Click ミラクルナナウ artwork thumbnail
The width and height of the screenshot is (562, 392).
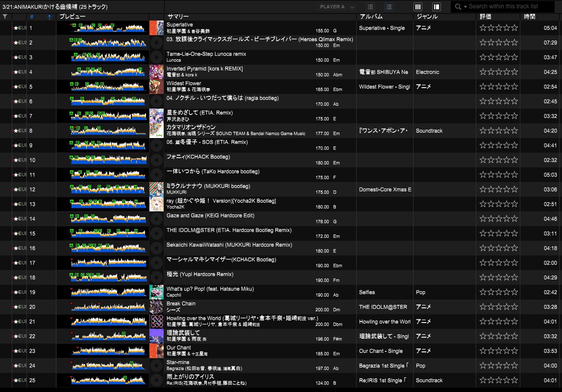(157, 189)
